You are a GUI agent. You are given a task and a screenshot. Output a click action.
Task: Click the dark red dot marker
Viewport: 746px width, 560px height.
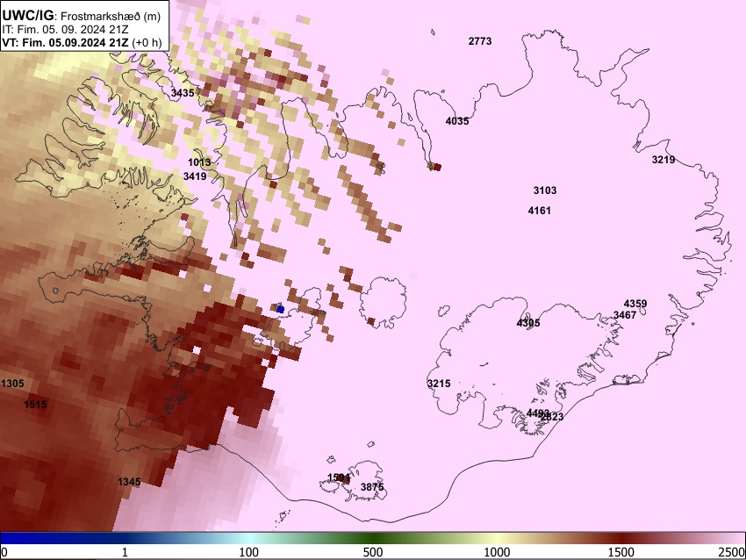pyautogui.click(x=437, y=167)
